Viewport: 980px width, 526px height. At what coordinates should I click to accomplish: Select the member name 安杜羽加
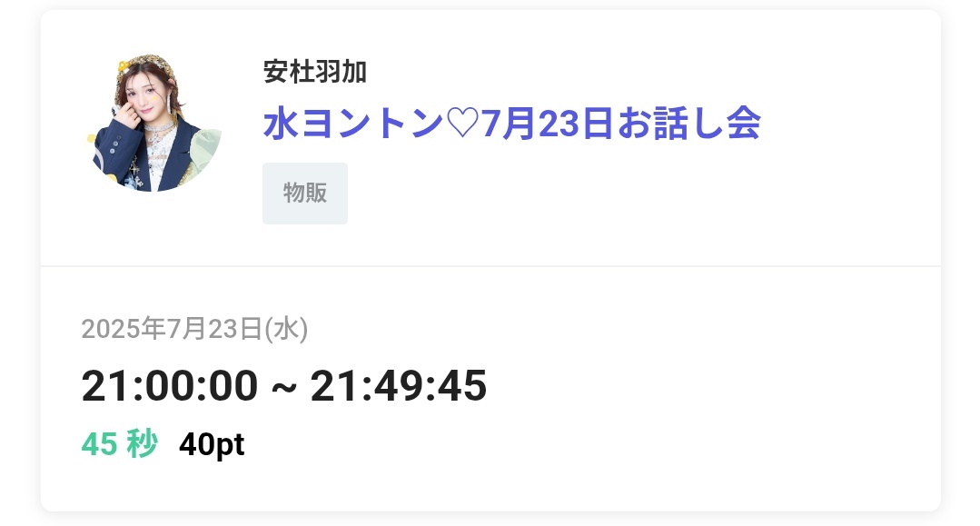pyautogui.click(x=314, y=71)
